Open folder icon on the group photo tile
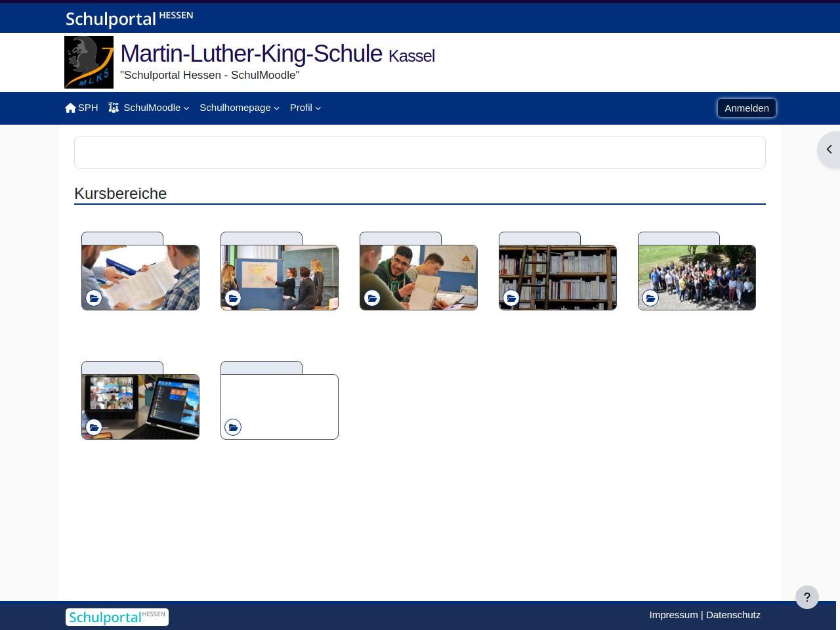 pyautogui.click(x=650, y=298)
